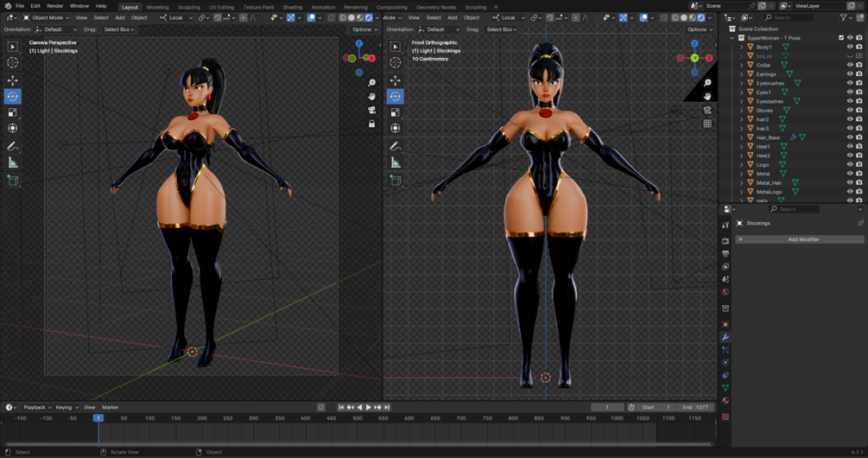The width and height of the screenshot is (868, 458).
Task: Hide the Collar object eye icon
Action: (850, 65)
